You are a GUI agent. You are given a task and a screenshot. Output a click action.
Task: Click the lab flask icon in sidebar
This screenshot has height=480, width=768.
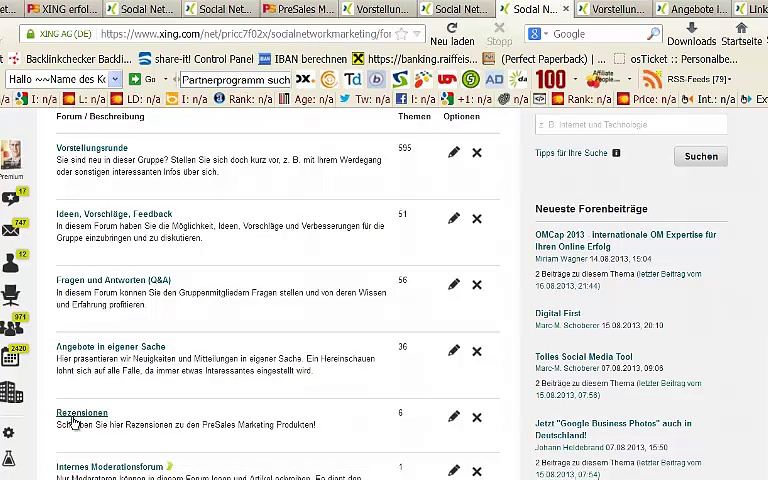click(9, 459)
